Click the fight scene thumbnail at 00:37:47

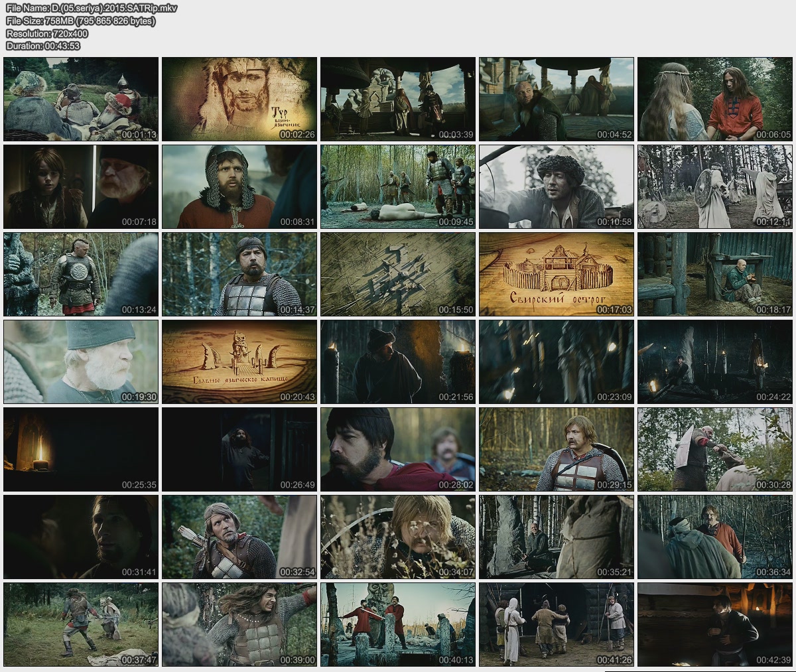[81, 624]
